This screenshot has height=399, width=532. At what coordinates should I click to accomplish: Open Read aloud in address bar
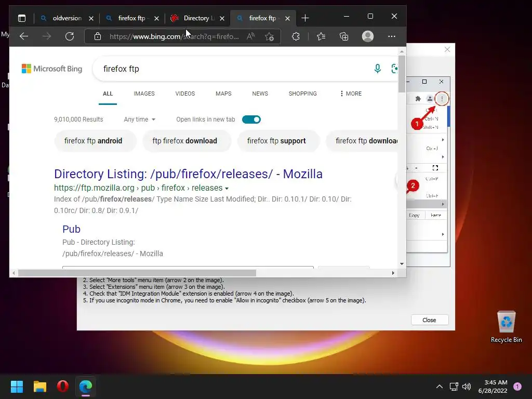[x=251, y=36]
